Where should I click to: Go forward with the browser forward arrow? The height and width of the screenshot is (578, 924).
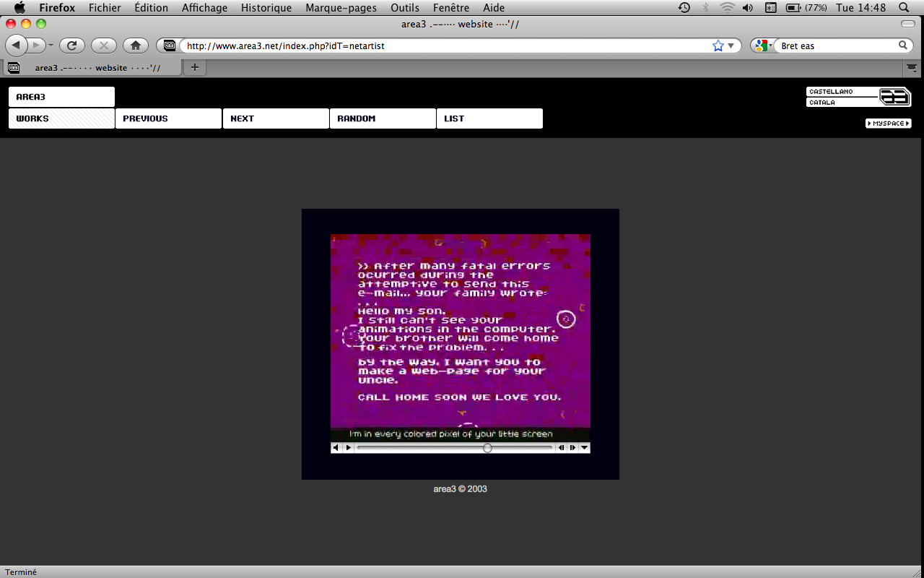[x=36, y=46]
